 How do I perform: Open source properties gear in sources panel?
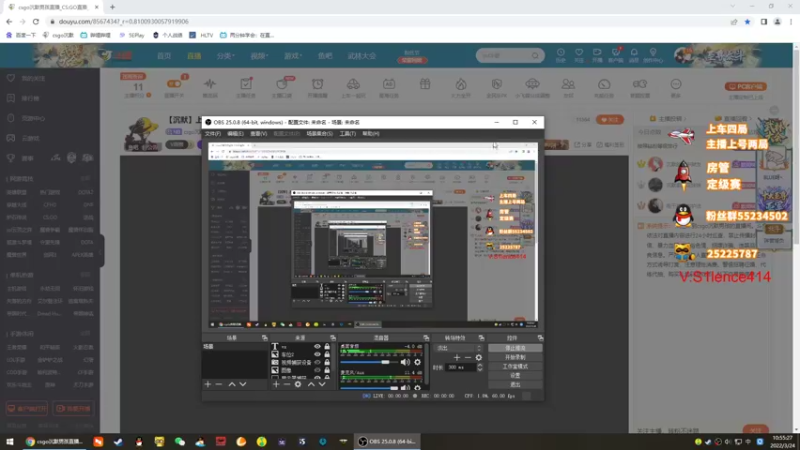click(298, 384)
